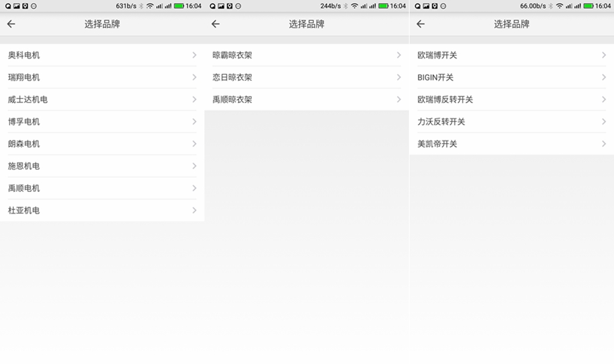Screen dimensions: 614x364
Task: Tap chevron beside 杜亚机电
Action: tap(194, 210)
